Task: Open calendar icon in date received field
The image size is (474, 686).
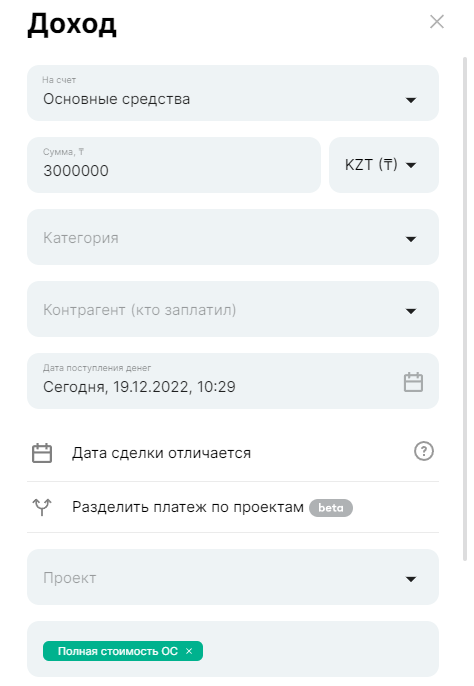Action: click(413, 382)
